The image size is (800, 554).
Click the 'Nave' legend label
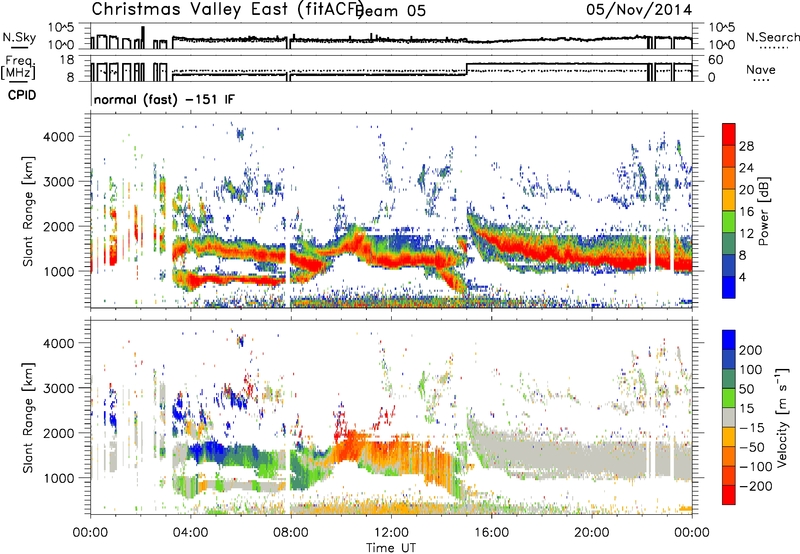pyautogui.click(x=761, y=70)
